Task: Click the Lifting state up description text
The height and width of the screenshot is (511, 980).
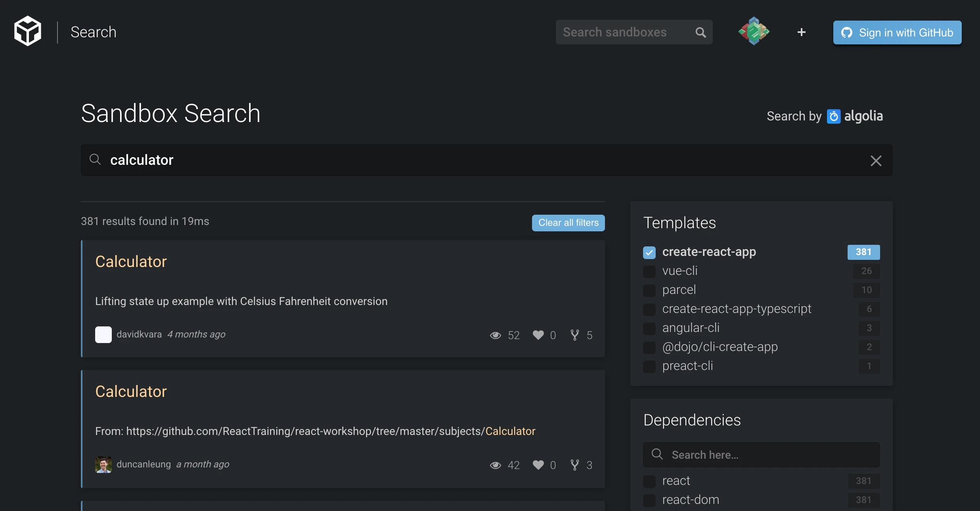Action: [x=241, y=301]
